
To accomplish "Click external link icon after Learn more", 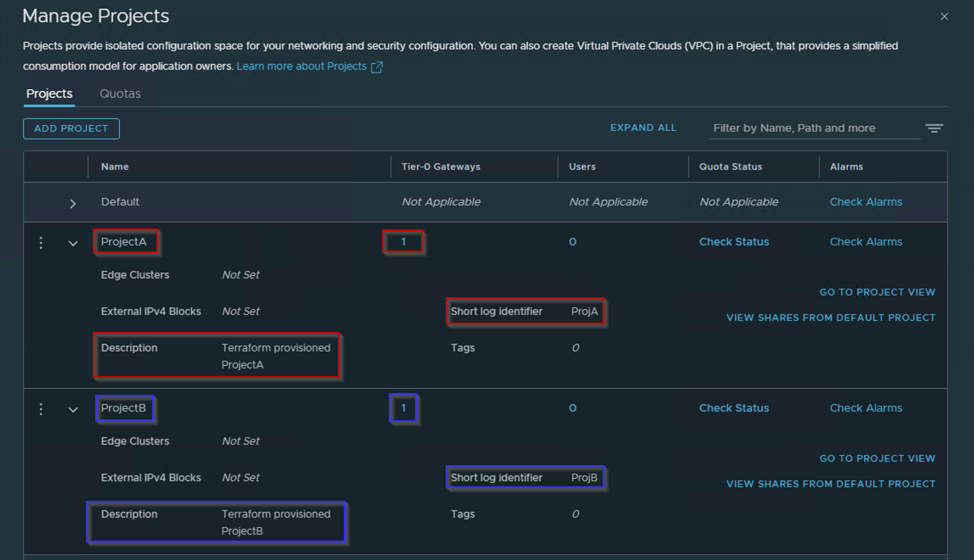I will point(376,67).
